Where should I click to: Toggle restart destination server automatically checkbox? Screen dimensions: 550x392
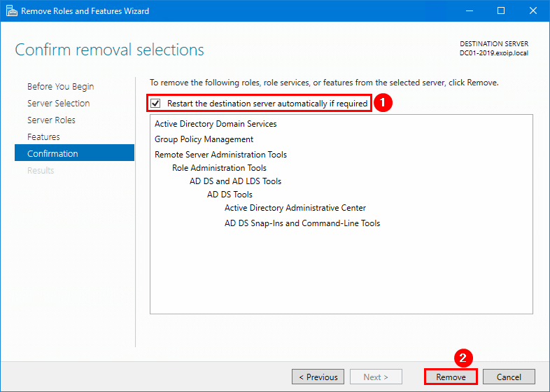tap(155, 104)
